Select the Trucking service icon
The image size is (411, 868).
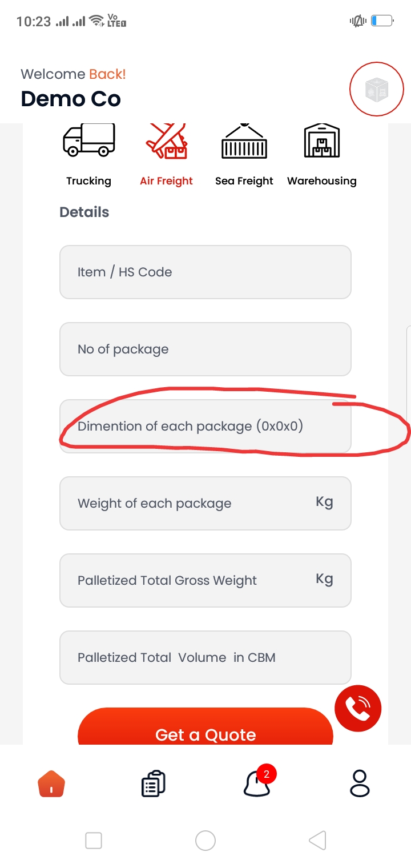[88, 140]
